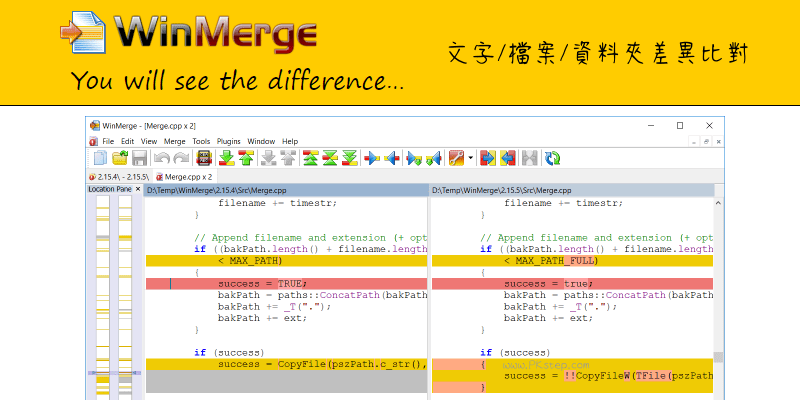
Task: Expand the wrench options dropdown arrow
Action: [x=470, y=158]
